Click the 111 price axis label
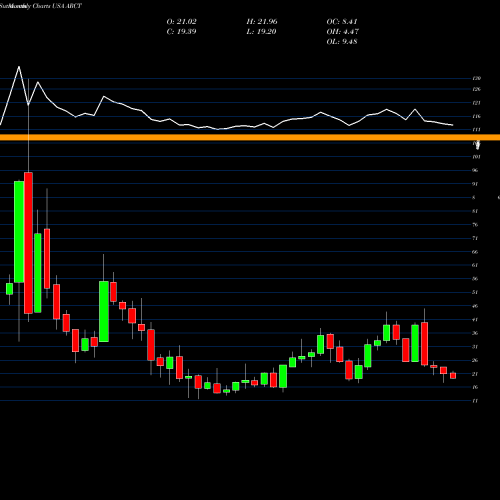500x500 pixels. pos(477,130)
